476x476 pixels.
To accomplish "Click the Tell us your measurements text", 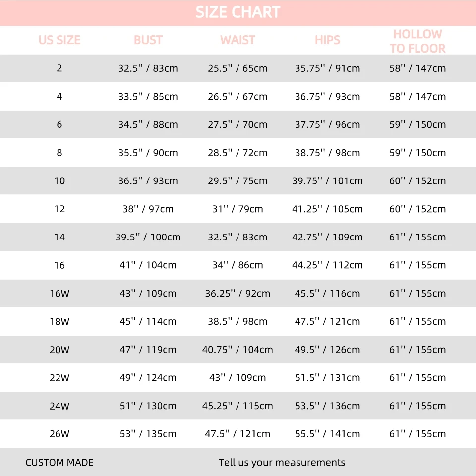I will point(282,462).
